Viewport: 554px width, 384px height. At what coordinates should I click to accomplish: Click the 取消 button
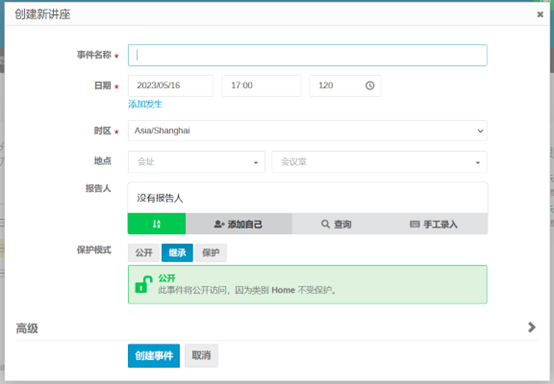point(201,356)
